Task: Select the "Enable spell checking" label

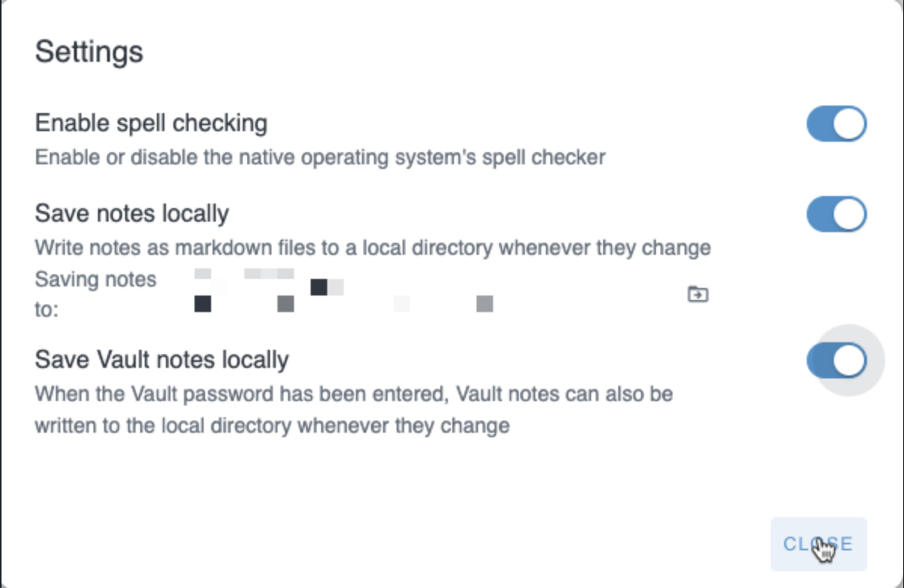Action: click(x=151, y=122)
